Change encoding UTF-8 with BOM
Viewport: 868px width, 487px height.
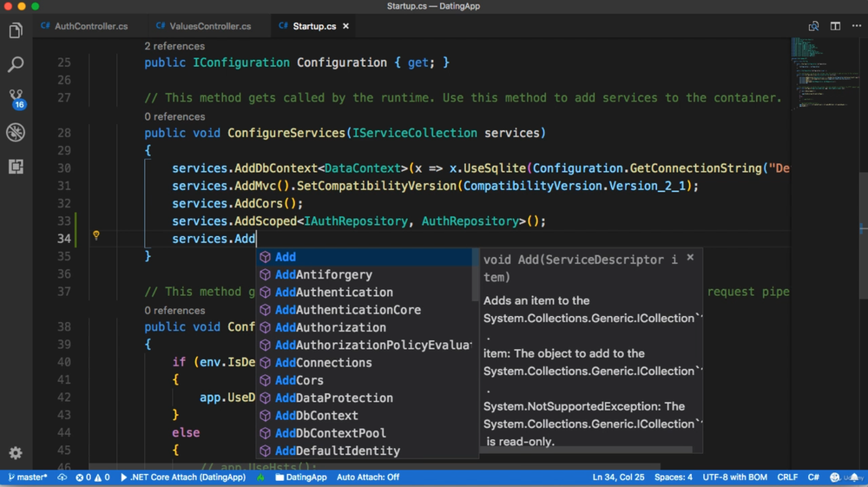pos(734,477)
